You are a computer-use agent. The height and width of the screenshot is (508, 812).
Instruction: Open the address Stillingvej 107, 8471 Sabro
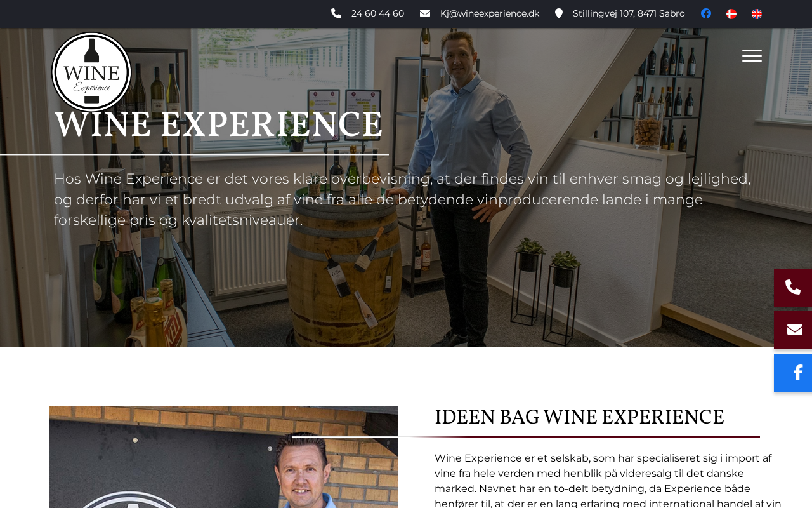[x=629, y=13]
